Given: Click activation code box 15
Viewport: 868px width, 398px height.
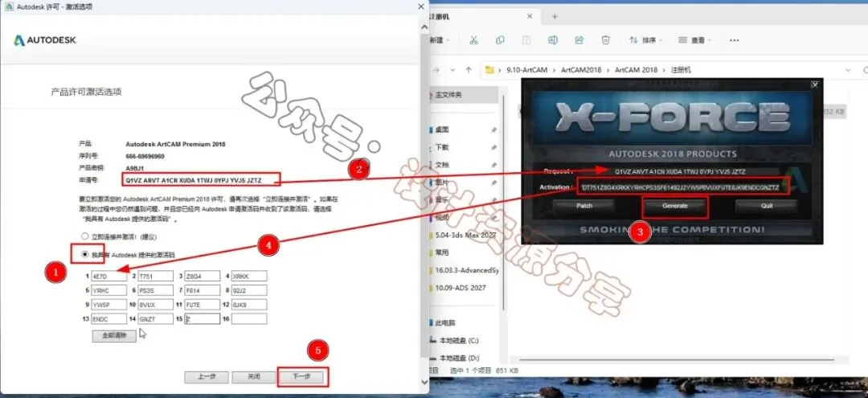Looking at the screenshot, I should click(x=202, y=319).
